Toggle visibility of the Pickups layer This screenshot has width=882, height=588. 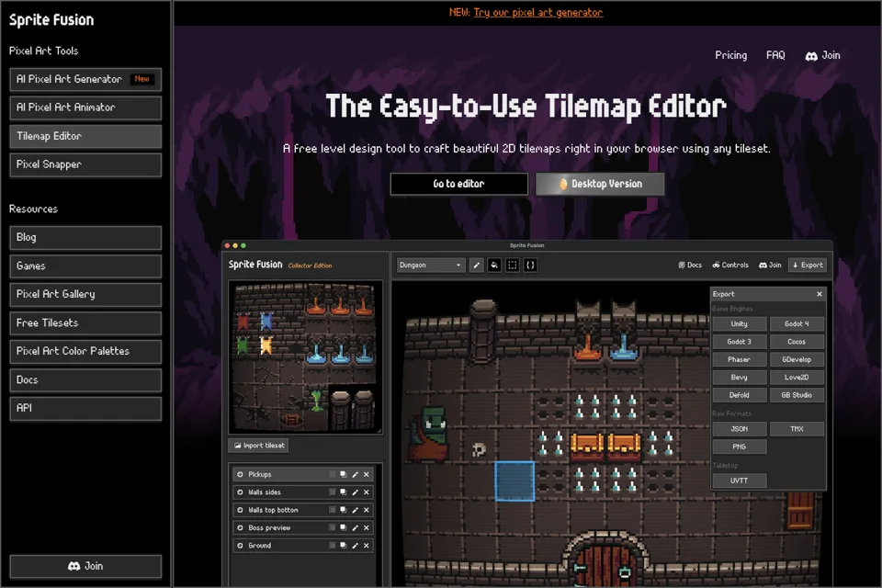pyautogui.click(x=240, y=474)
